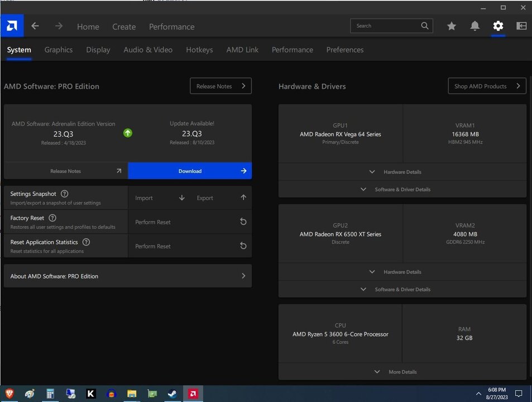
Task: Switch to the Graphics tab
Action: [59, 50]
